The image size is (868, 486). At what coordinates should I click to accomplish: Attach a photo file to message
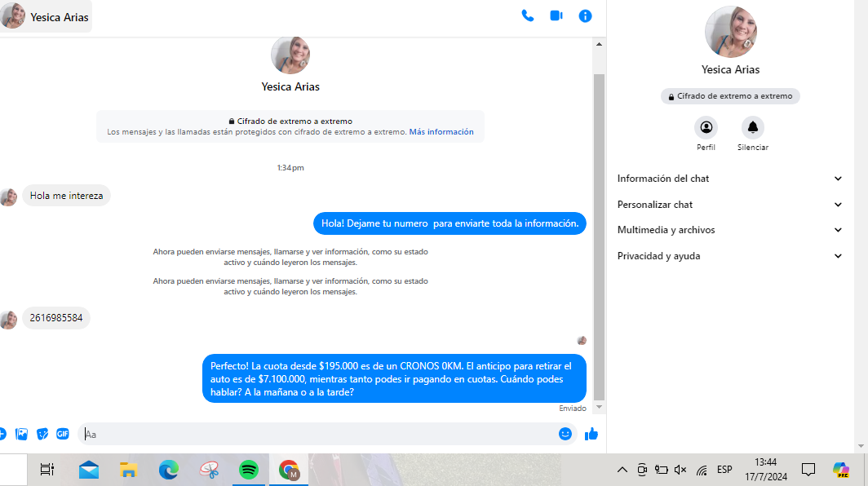tap(22, 434)
